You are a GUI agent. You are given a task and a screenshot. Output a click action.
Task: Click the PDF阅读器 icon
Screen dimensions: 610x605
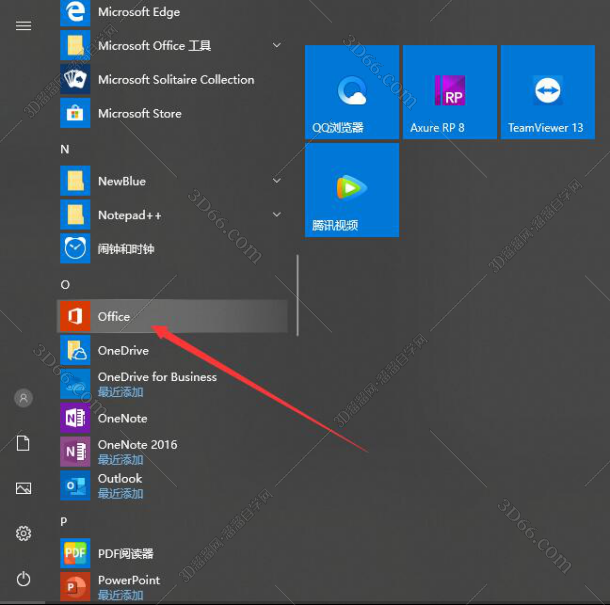75,553
